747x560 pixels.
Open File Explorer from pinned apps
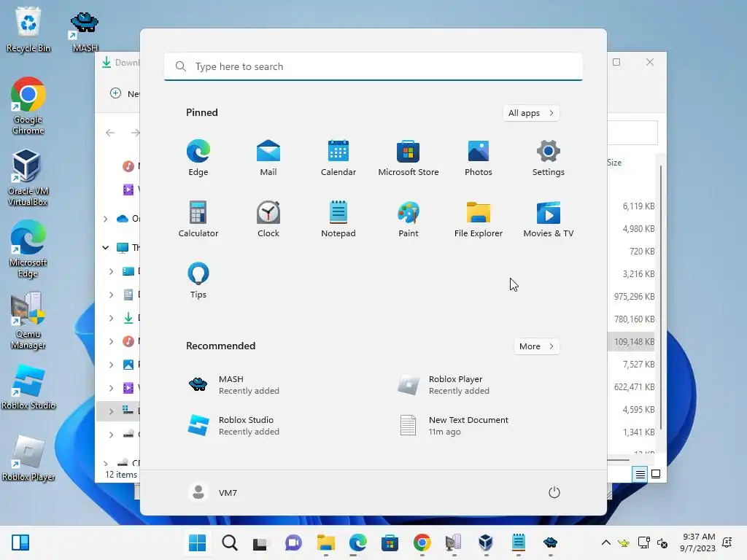coord(479,219)
